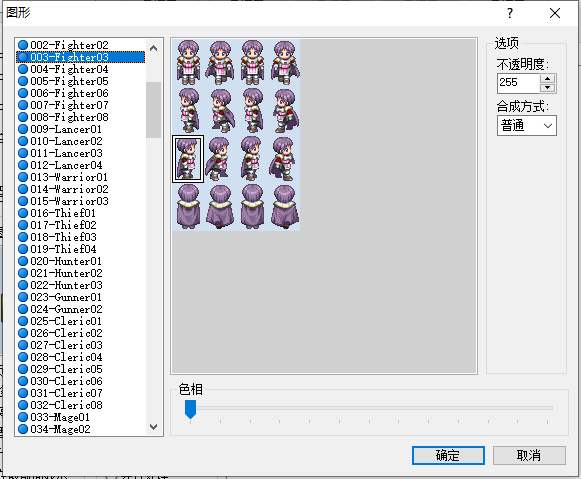
Task: Pick 021-Hunter02 entry
Action: 81,273
